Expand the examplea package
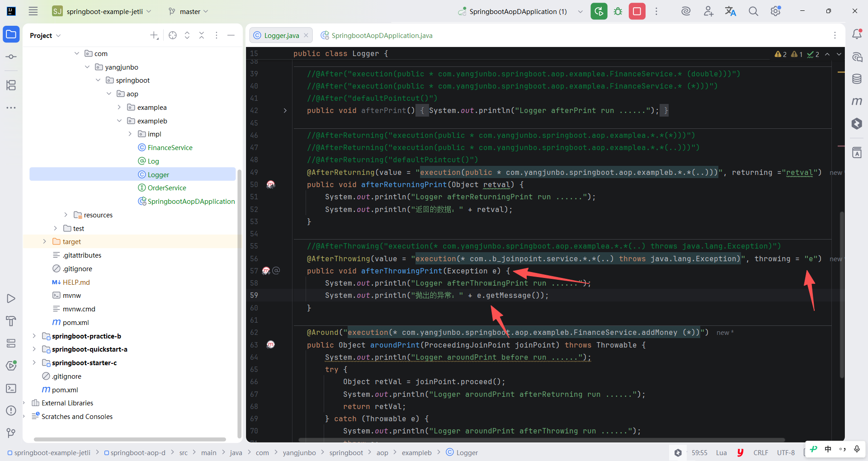Image resolution: width=868 pixels, height=461 pixels. [119, 107]
